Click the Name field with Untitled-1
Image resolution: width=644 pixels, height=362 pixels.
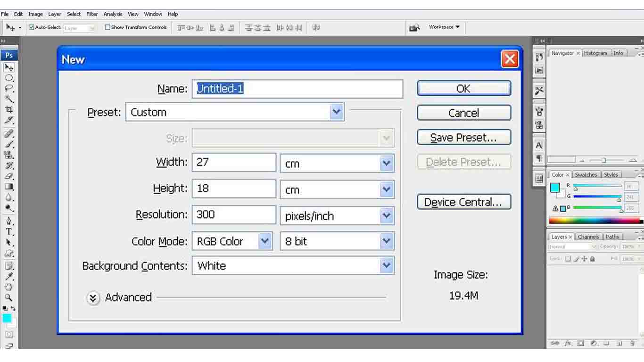click(x=297, y=89)
